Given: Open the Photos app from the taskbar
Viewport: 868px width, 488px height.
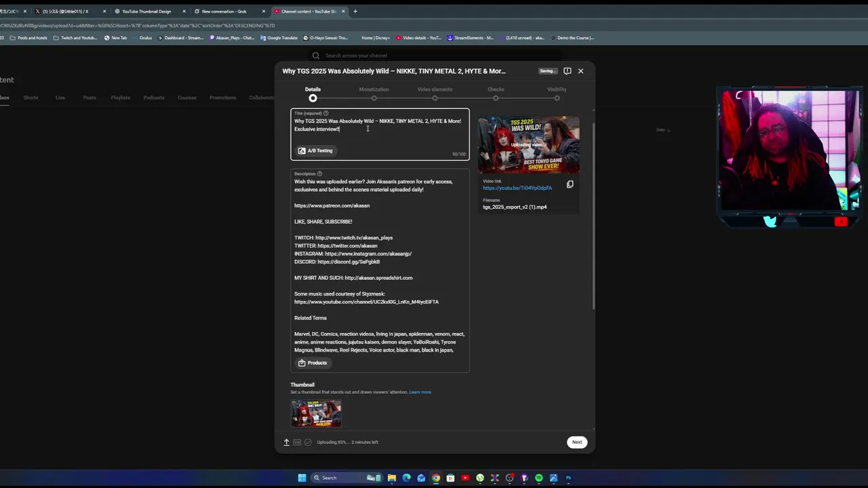Looking at the screenshot, I should coord(553,478).
